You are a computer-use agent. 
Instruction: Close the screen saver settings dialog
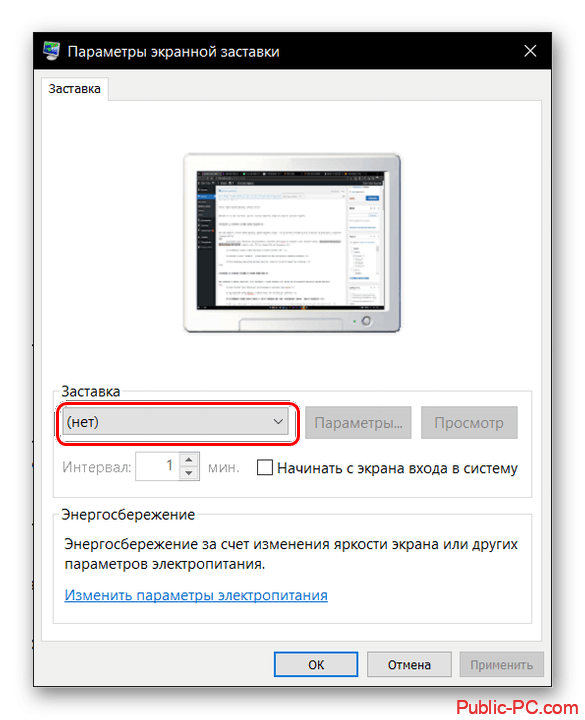click(x=530, y=51)
